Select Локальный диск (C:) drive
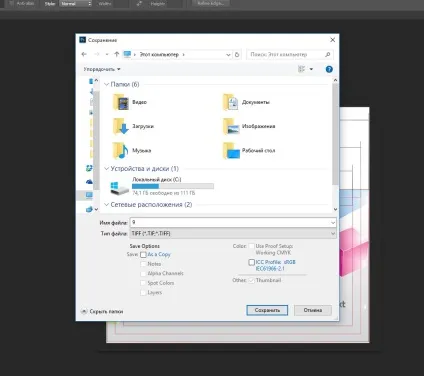 point(162,187)
